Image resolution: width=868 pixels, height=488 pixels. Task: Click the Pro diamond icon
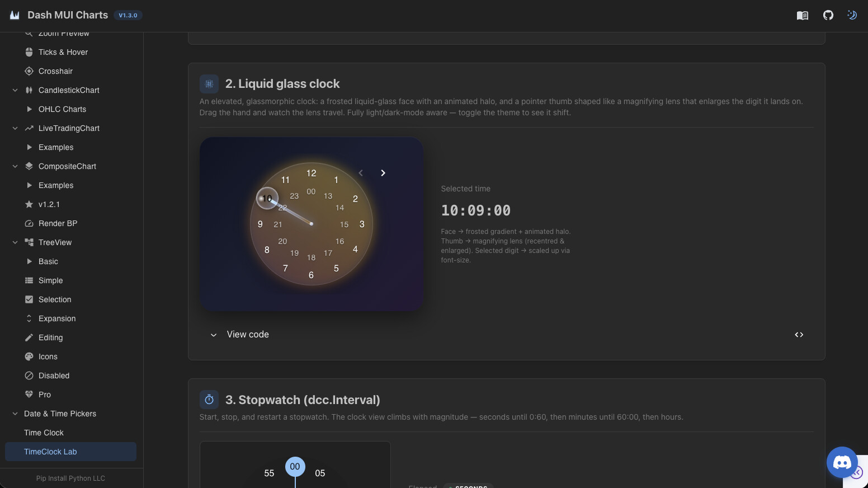tap(29, 395)
